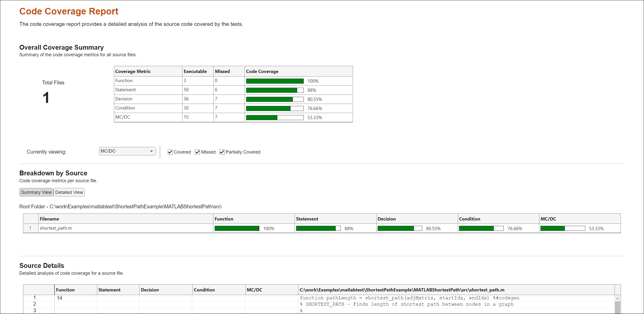Select the Condition row in coverage summary
The height and width of the screenshot is (314, 644).
tap(125, 108)
